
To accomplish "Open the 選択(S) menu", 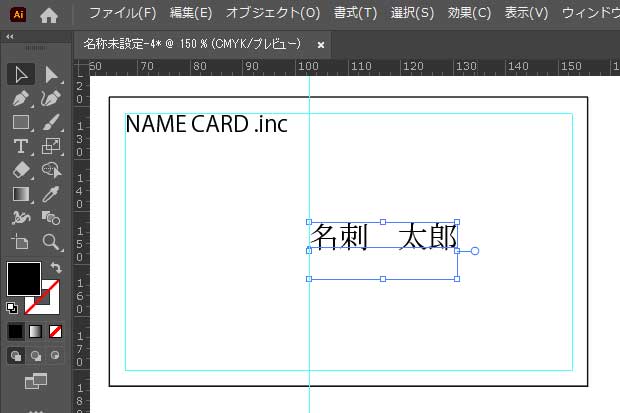I will pos(412,13).
